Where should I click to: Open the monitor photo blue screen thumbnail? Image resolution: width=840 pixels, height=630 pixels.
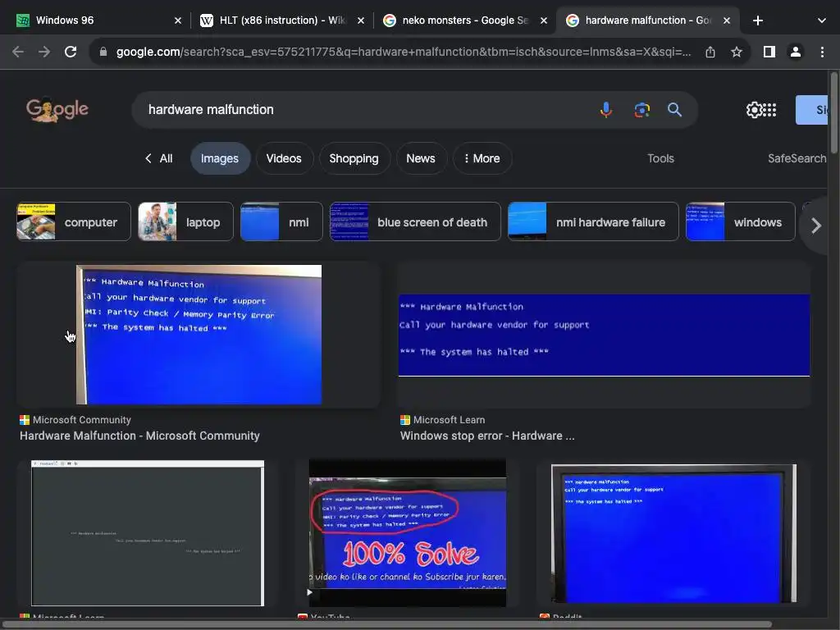click(x=674, y=533)
